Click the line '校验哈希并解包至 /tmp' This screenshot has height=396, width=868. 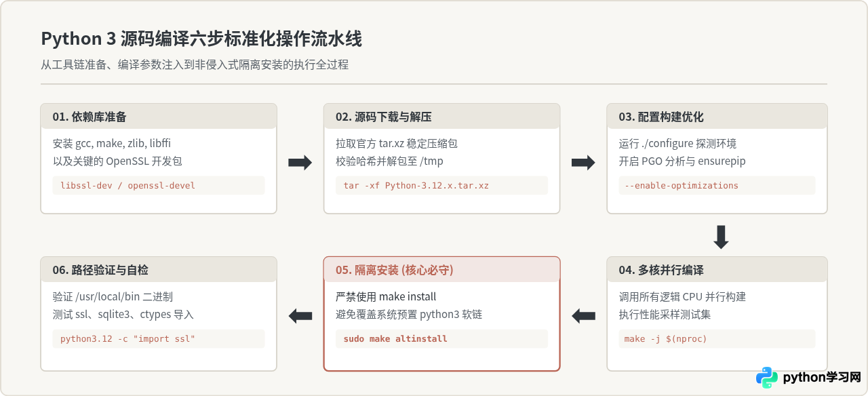389,161
